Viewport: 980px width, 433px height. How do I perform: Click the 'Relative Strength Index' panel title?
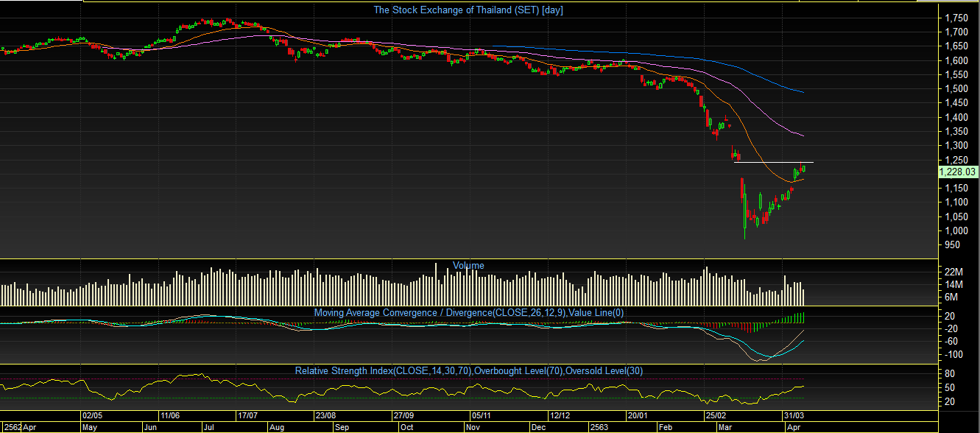point(469,370)
